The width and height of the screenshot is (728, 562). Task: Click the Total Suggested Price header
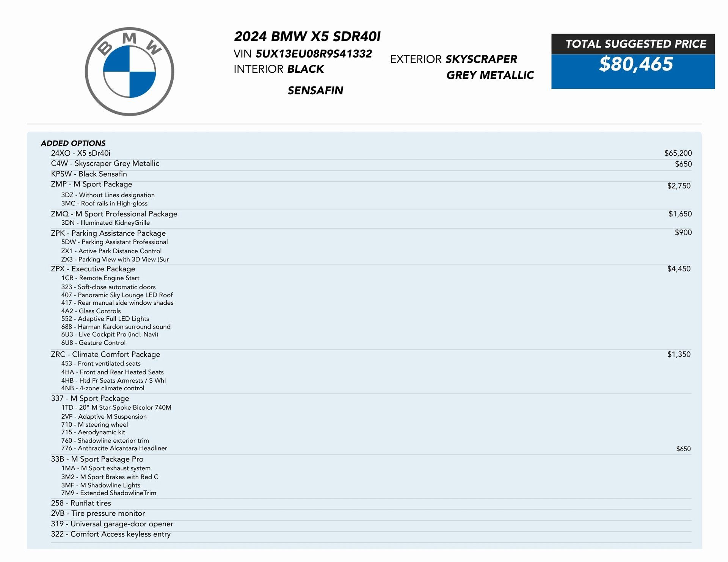[635, 44]
